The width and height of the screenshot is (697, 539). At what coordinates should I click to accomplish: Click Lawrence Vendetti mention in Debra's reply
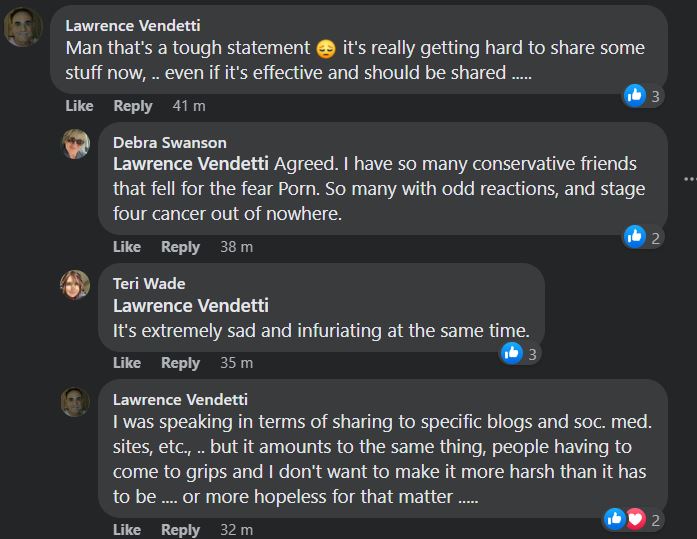point(191,164)
